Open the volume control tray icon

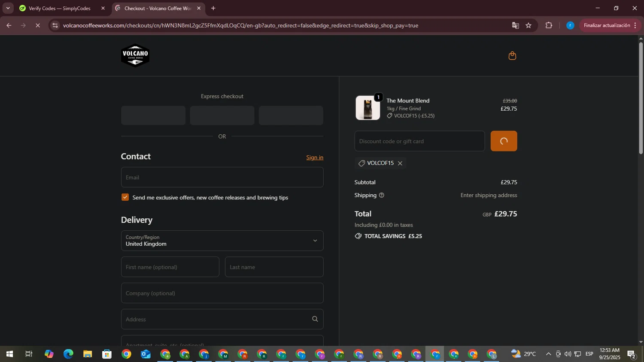[x=568, y=354]
